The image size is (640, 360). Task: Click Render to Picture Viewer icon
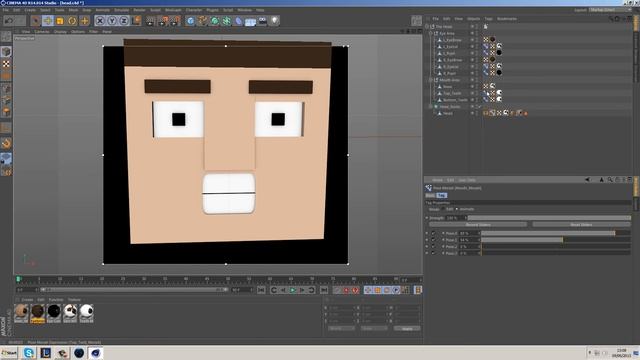pyautogui.click(x=163, y=20)
